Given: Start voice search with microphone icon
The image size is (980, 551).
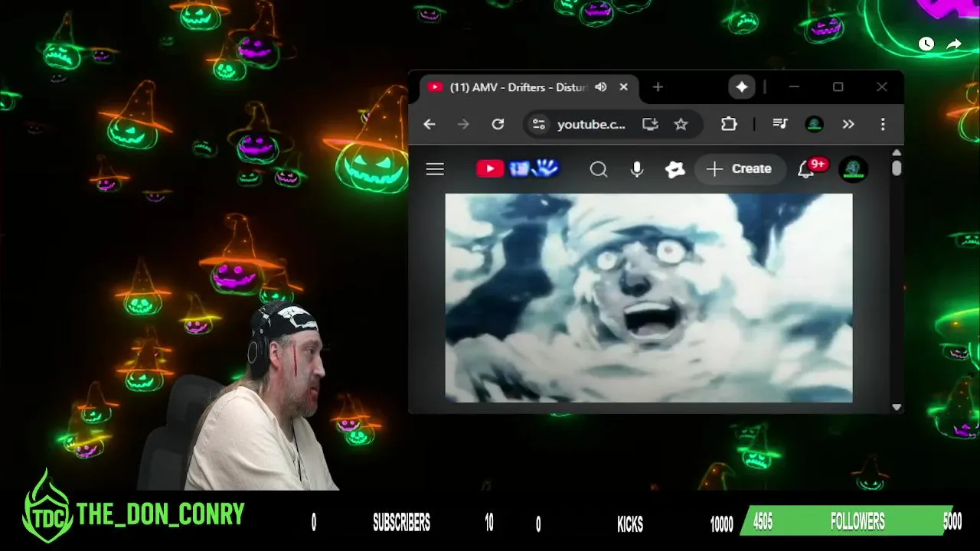Looking at the screenshot, I should pyautogui.click(x=637, y=169).
